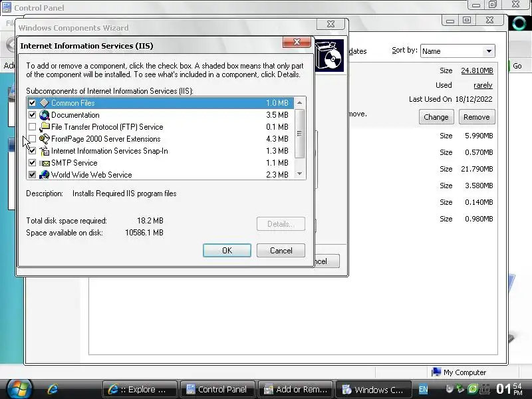Image resolution: width=532 pixels, height=399 pixels.
Task: Click the 21.790MB size value
Action: point(477,169)
